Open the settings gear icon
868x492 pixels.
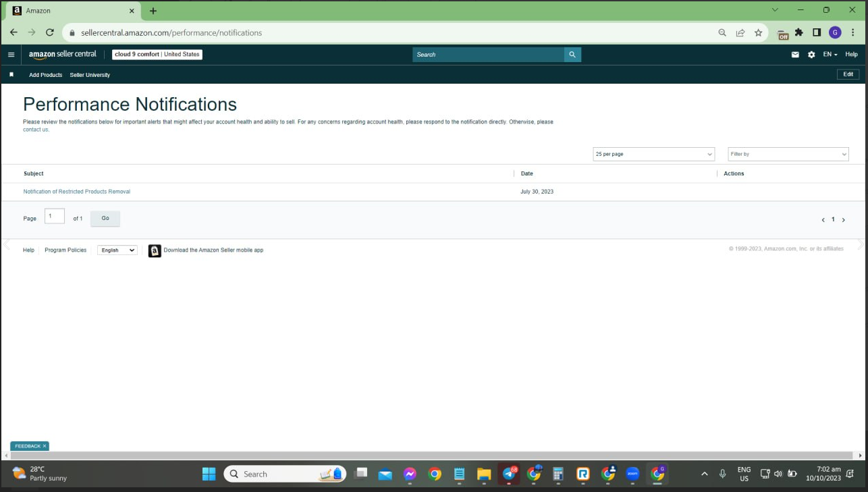pos(811,55)
